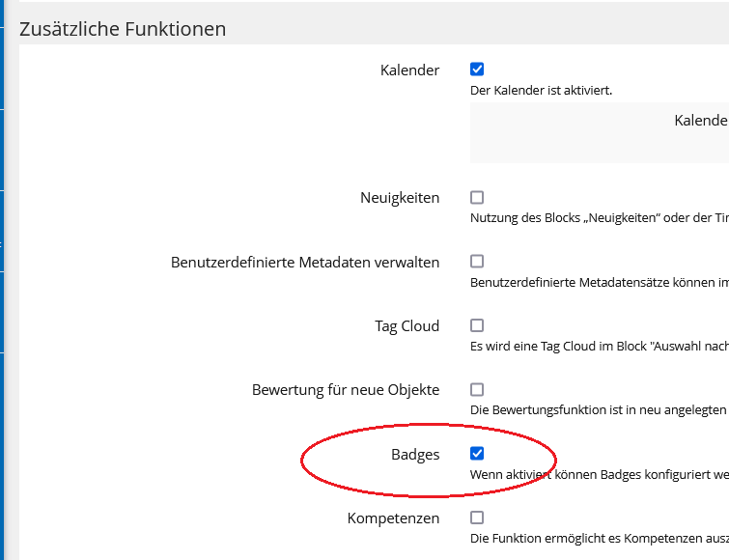Click the Bewertung für neue Objekte label
The height and width of the screenshot is (560, 729).
point(346,390)
